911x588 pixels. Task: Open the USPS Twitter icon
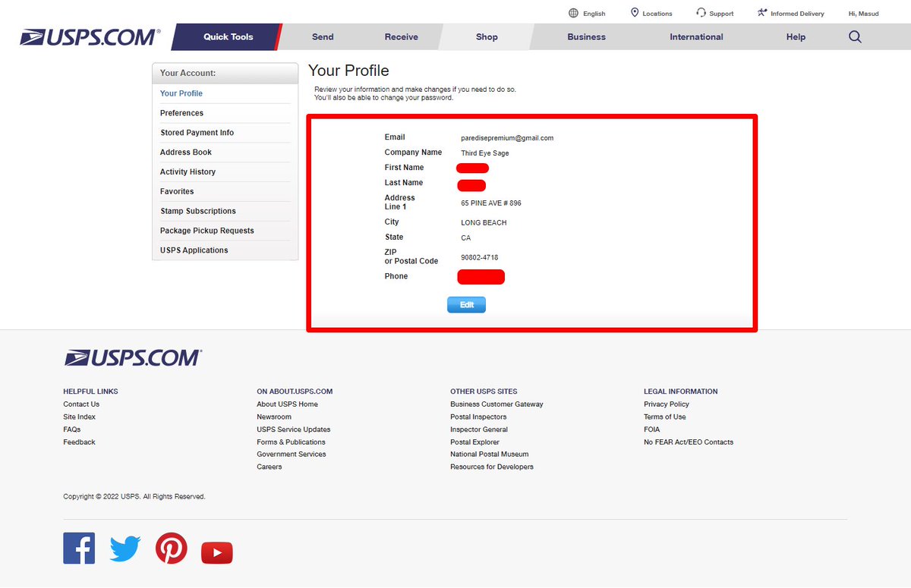coord(125,549)
